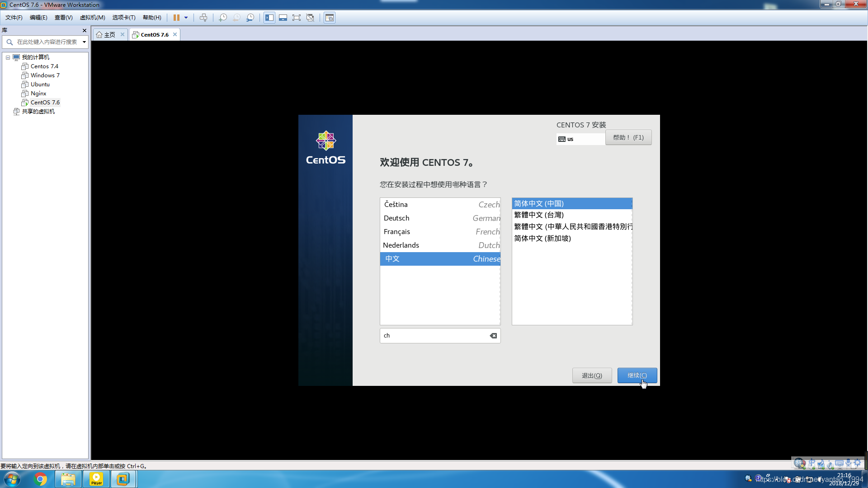Open the 文件(F) menu
The height and width of the screenshot is (488, 868).
pos(14,18)
